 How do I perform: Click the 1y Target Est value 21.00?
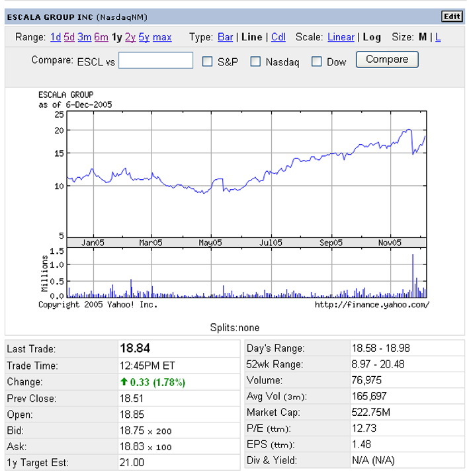coord(132,462)
